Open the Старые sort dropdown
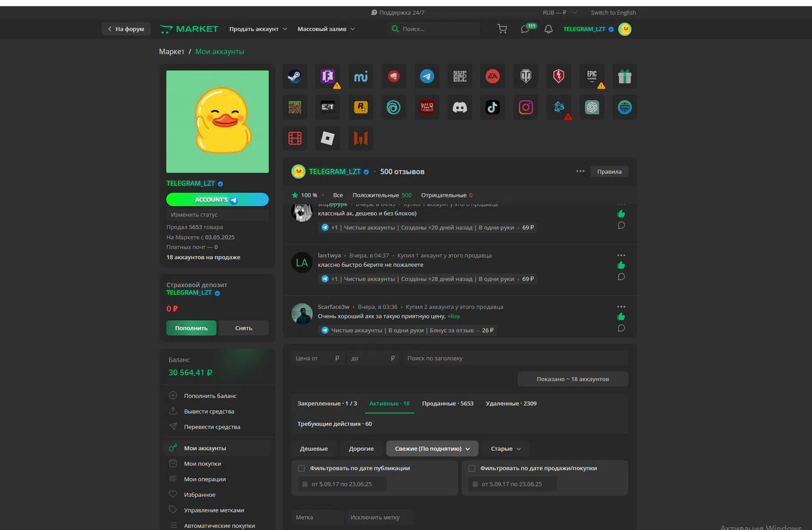The height and width of the screenshot is (530, 812). coord(506,448)
